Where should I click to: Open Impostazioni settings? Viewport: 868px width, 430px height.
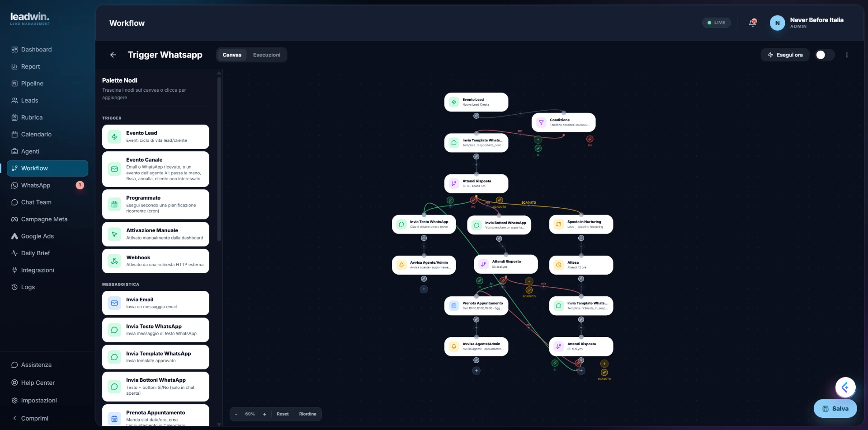47,400
